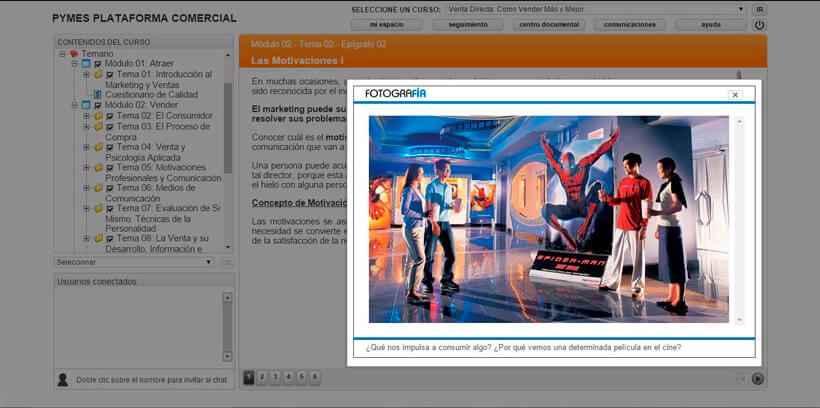Click the power logout icon
Viewport: 820px width, 408px height.
[759, 25]
